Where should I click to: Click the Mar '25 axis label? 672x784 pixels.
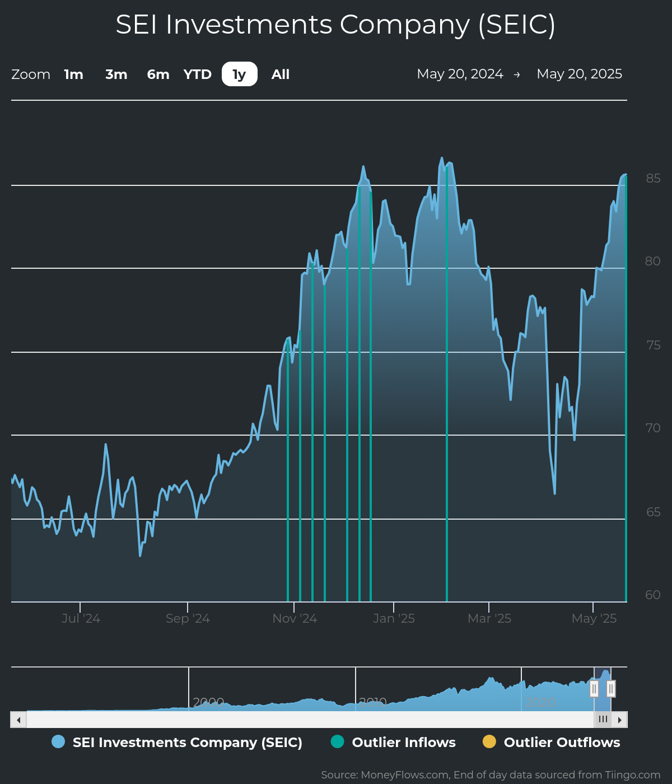pyautogui.click(x=489, y=618)
